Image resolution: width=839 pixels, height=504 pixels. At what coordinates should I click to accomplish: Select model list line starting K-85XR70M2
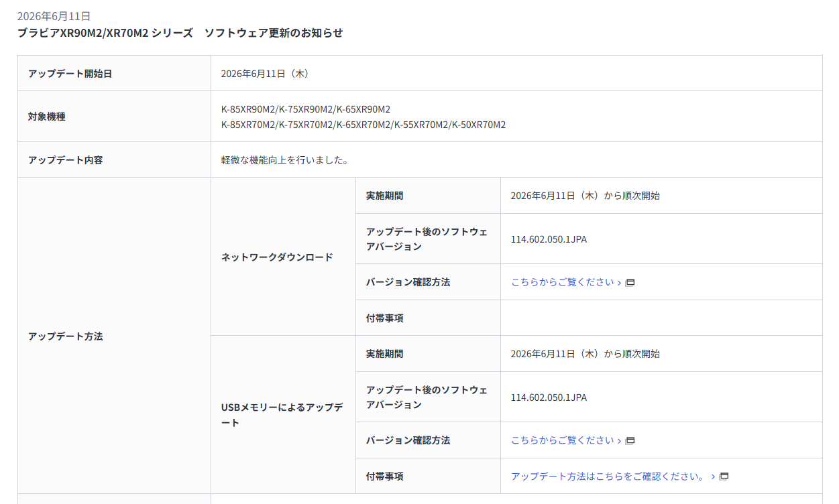[363, 125]
